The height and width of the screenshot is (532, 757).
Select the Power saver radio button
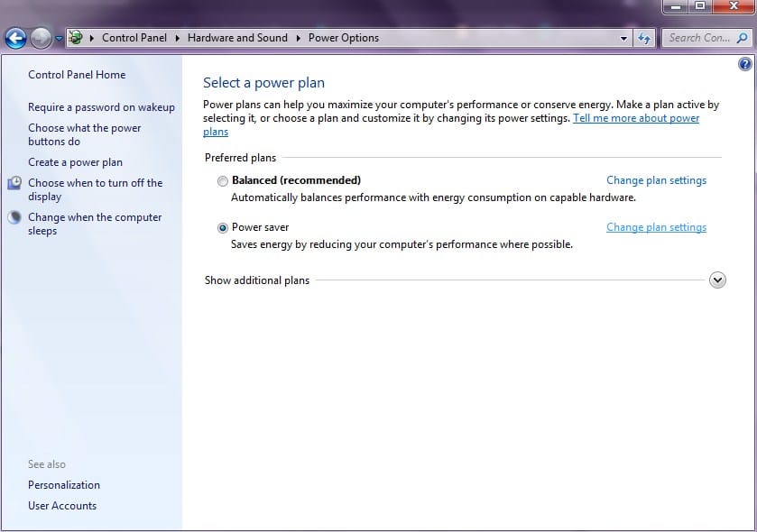coord(223,227)
